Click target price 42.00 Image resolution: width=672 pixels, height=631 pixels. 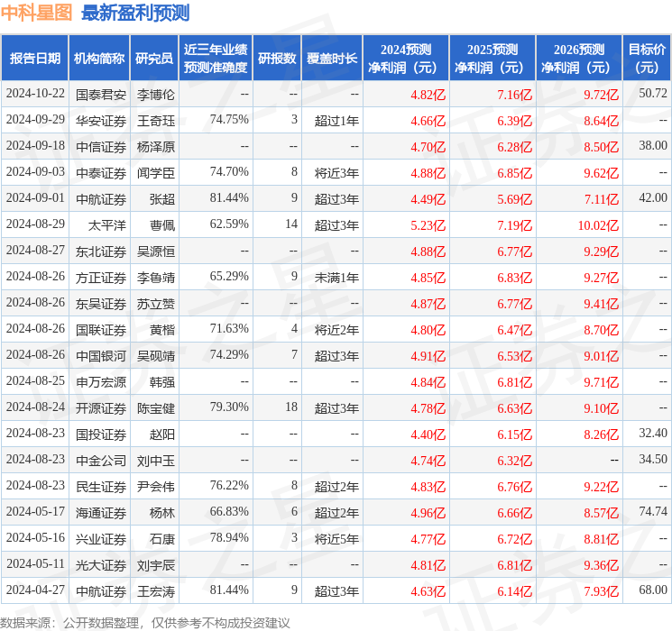pos(653,197)
